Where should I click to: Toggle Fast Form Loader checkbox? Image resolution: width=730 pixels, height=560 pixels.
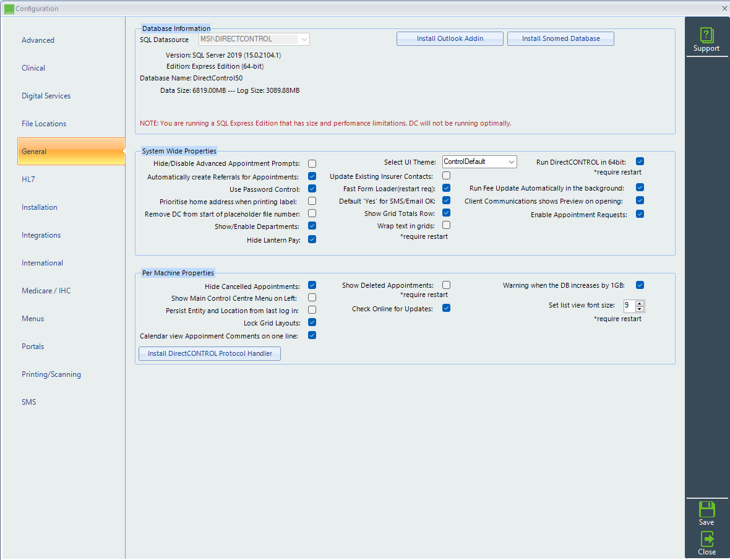(x=446, y=188)
